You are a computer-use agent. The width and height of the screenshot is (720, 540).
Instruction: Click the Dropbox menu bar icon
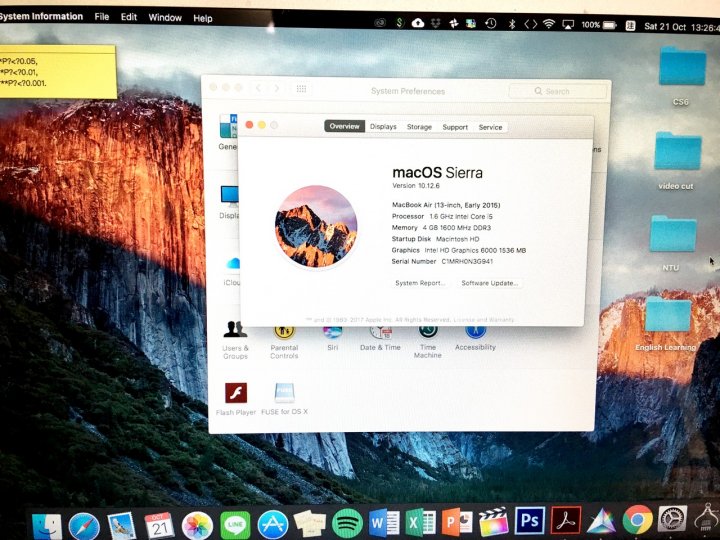click(x=436, y=23)
